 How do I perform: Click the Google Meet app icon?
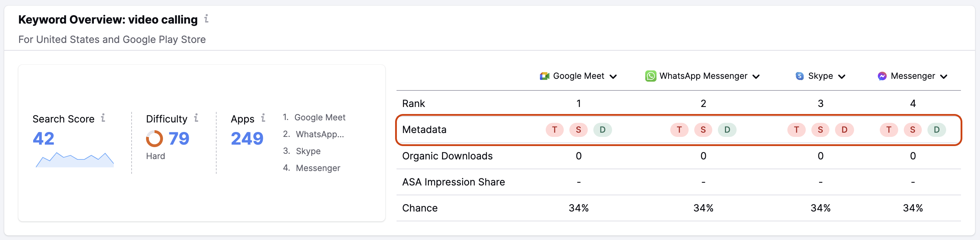click(544, 76)
